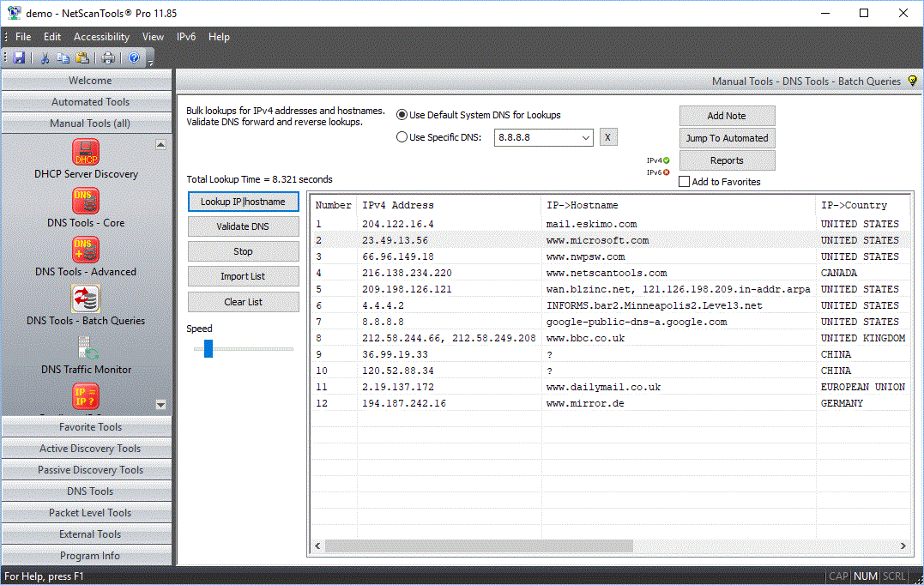Select Use Default System DNS radio button
The height and width of the screenshot is (585, 924).
[x=402, y=115]
